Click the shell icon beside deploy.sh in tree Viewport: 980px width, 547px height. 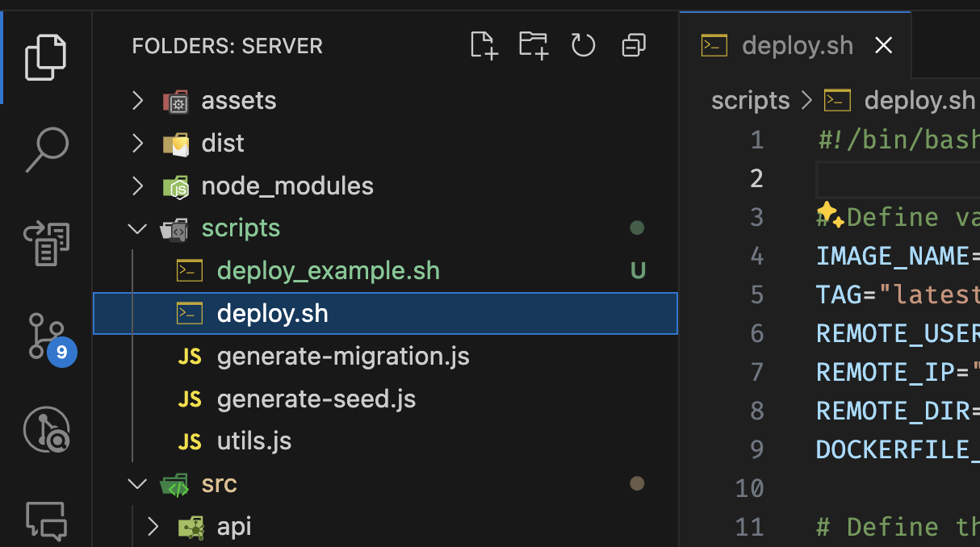(190, 313)
